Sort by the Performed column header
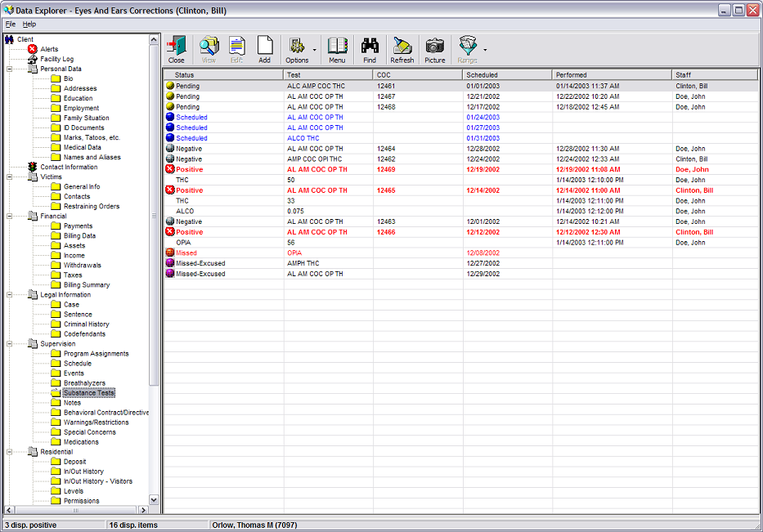The width and height of the screenshot is (763, 532). [613, 75]
